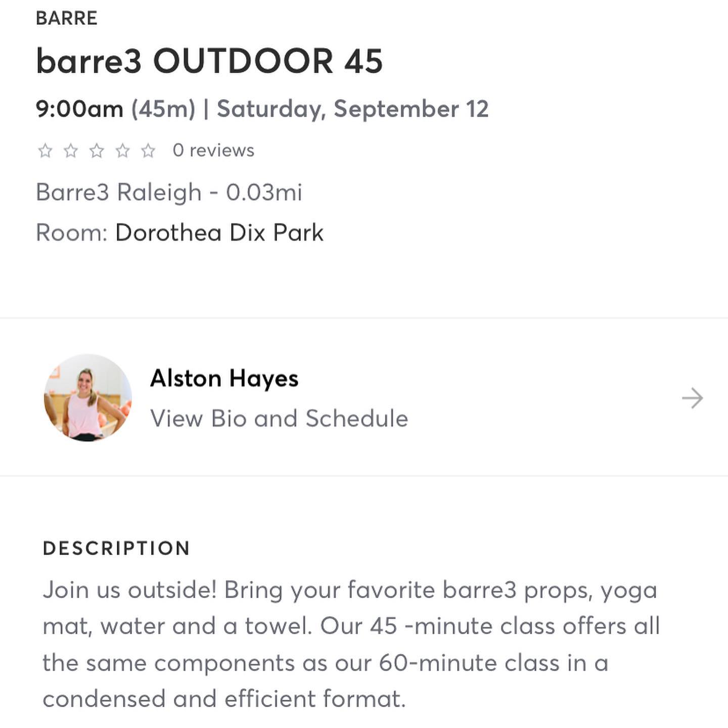The width and height of the screenshot is (728, 728).
Task: Click the 0.03mi distance text
Action: pos(264,193)
